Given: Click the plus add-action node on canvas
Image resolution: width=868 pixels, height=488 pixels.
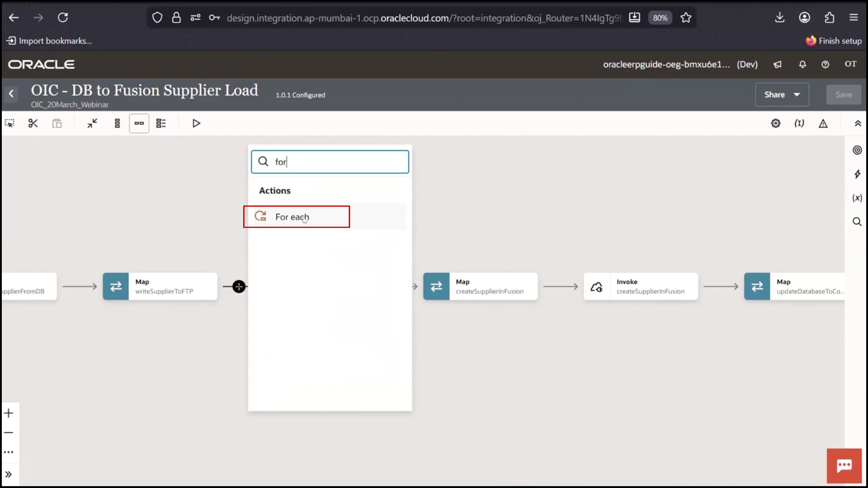Looking at the screenshot, I should [239, 286].
